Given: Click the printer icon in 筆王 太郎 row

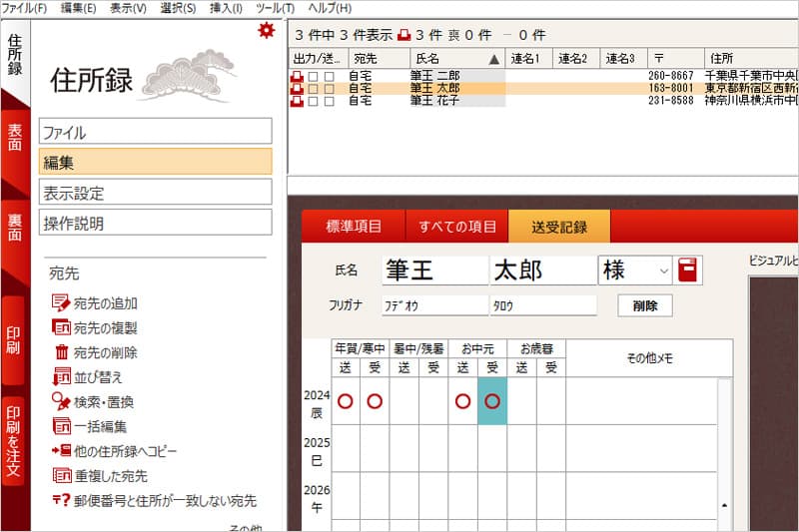Looking at the screenshot, I should click(x=297, y=89).
